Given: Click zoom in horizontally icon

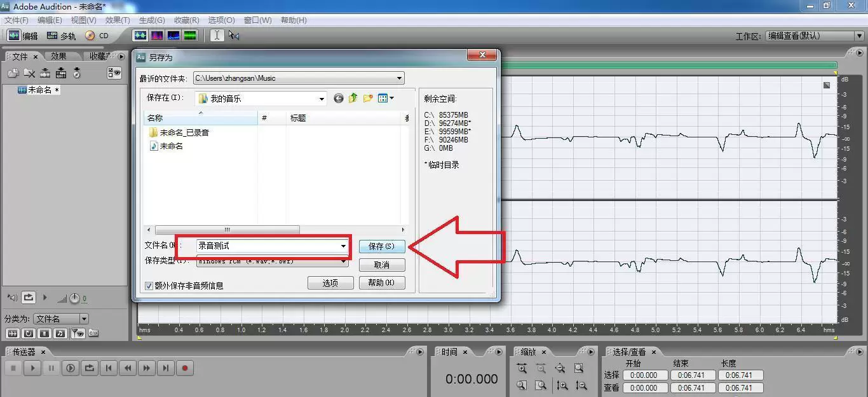Looking at the screenshot, I should coord(522,368).
